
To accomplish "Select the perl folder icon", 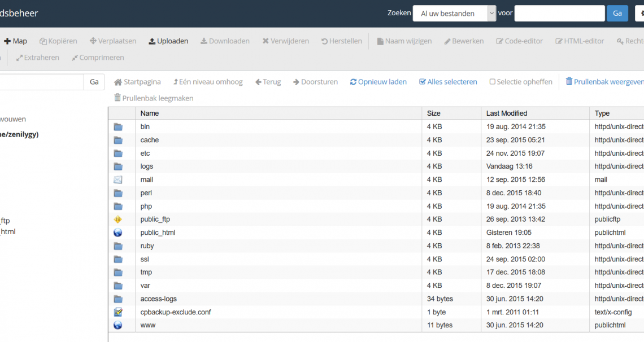I will (x=118, y=193).
